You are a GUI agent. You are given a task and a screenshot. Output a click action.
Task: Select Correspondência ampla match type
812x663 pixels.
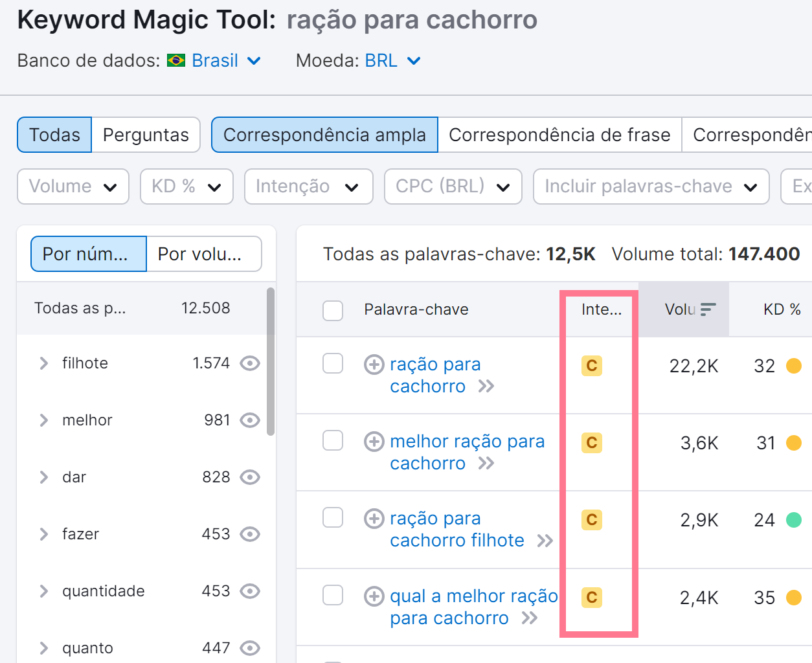click(x=324, y=135)
